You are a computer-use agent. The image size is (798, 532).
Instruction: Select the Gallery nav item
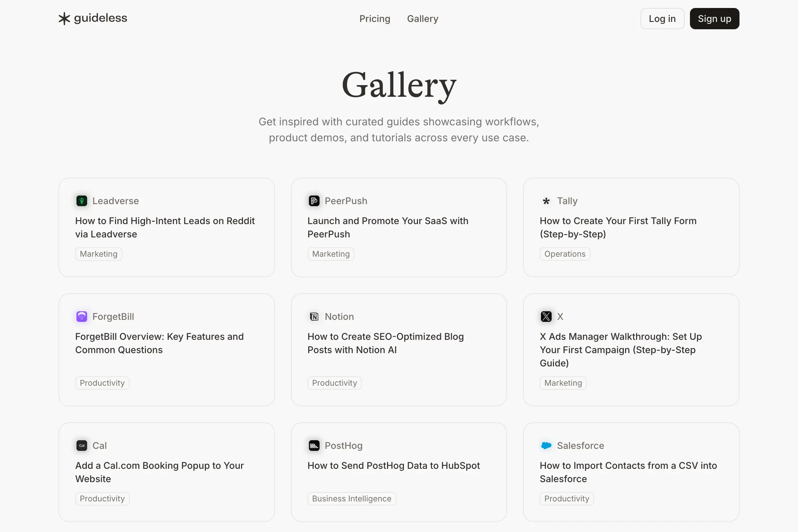(x=422, y=19)
